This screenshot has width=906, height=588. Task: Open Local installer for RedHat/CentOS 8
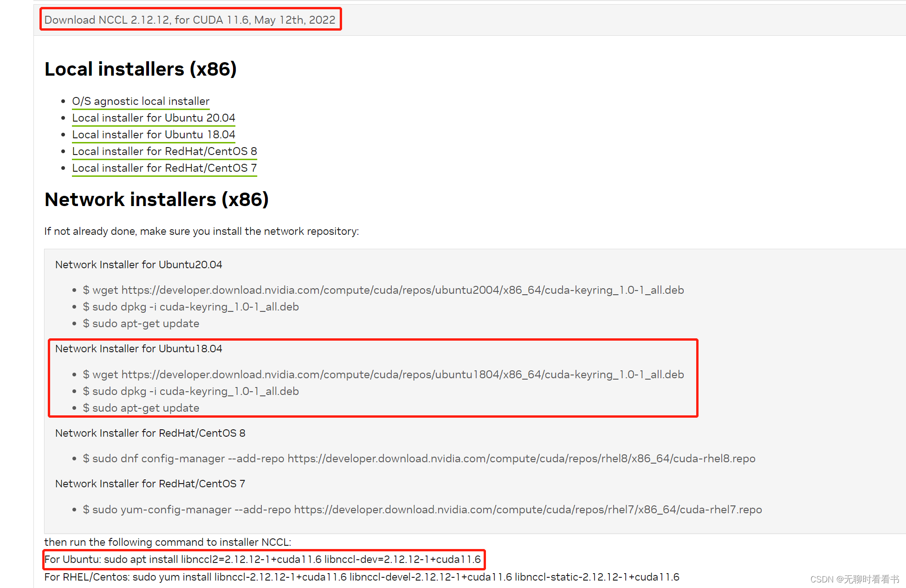[x=164, y=151]
